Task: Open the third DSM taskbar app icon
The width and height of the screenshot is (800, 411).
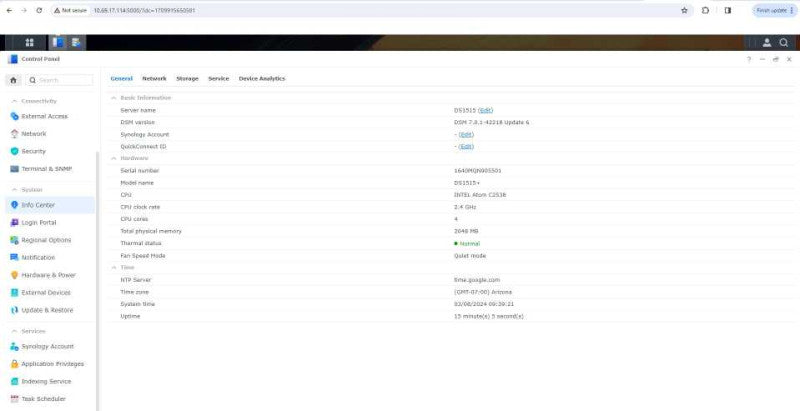Action: coord(76,43)
